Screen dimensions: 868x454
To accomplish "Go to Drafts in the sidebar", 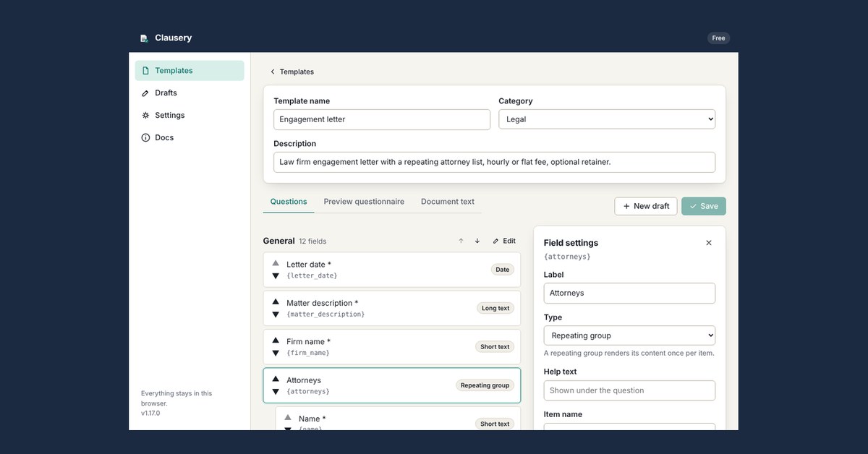I will (x=190, y=93).
